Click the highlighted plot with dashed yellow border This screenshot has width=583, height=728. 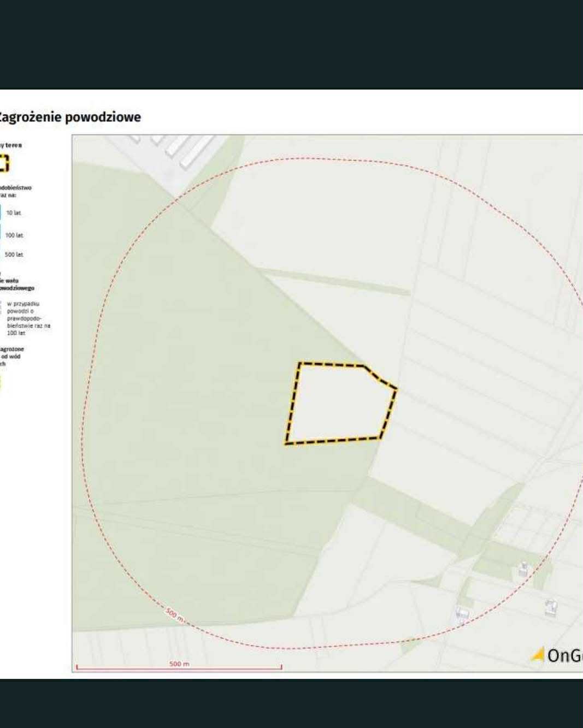coord(339,403)
